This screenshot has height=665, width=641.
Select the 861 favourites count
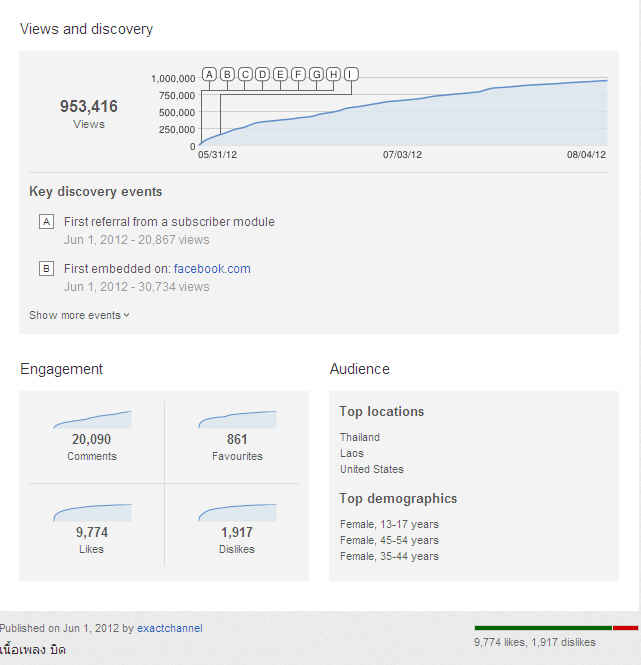(x=237, y=439)
